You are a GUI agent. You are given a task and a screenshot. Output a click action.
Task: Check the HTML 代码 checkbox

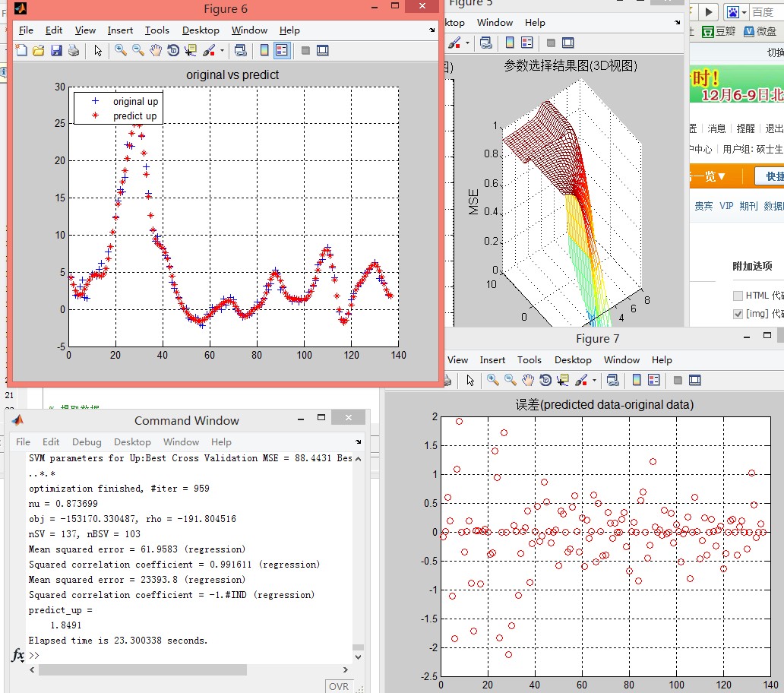(738, 296)
